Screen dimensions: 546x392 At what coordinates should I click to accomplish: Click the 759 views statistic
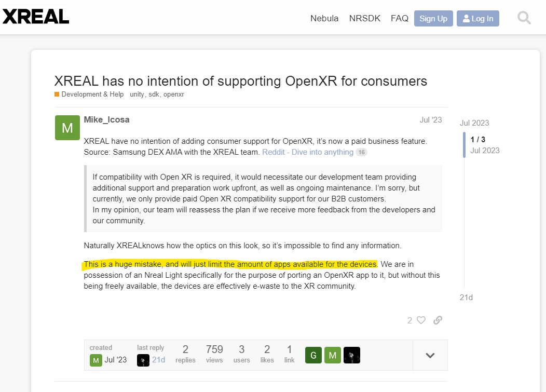coord(214,354)
